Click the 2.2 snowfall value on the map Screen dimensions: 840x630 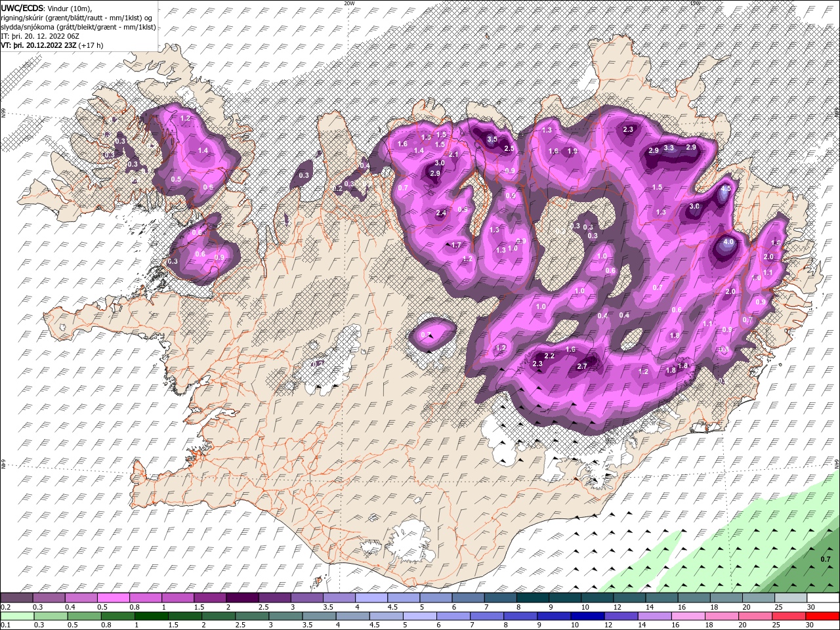550,356
